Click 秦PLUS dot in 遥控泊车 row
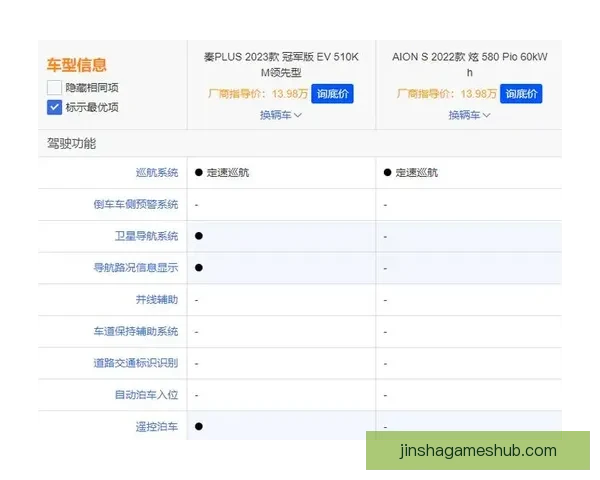 click(x=199, y=426)
